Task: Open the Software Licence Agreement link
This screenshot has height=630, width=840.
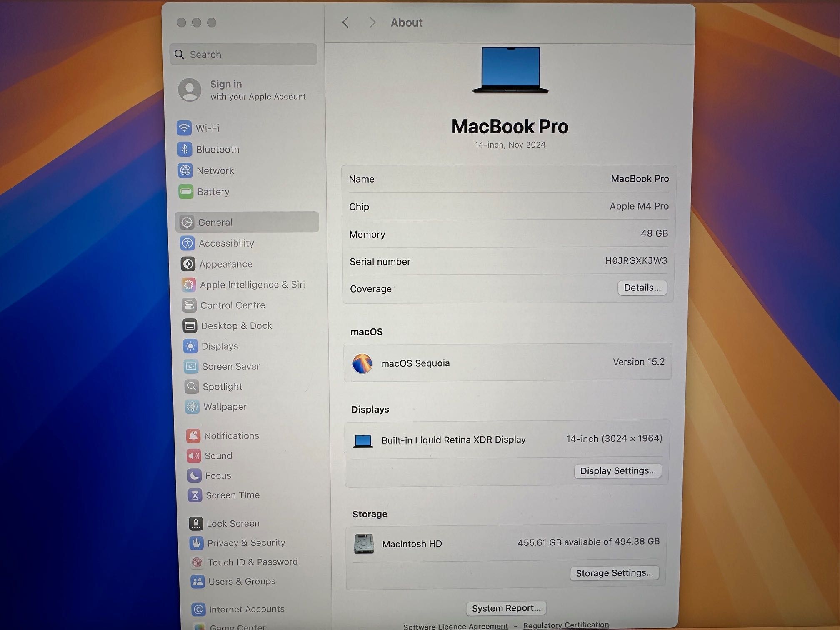Action: 455,626
